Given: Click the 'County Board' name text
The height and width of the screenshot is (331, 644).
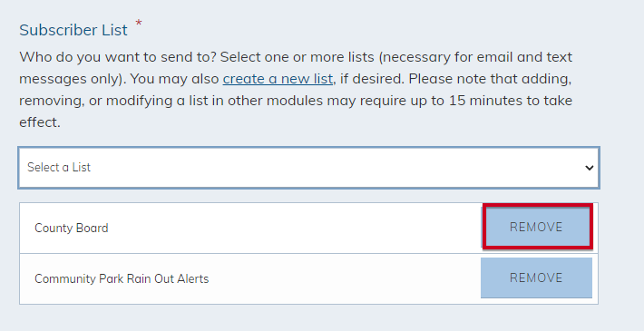Looking at the screenshot, I should coord(72,228).
